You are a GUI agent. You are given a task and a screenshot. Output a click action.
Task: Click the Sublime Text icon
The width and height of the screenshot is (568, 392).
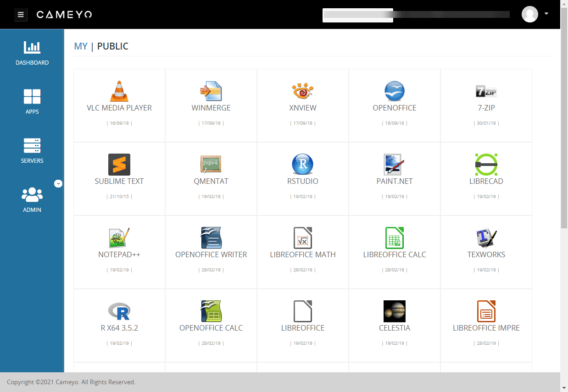tap(119, 164)
